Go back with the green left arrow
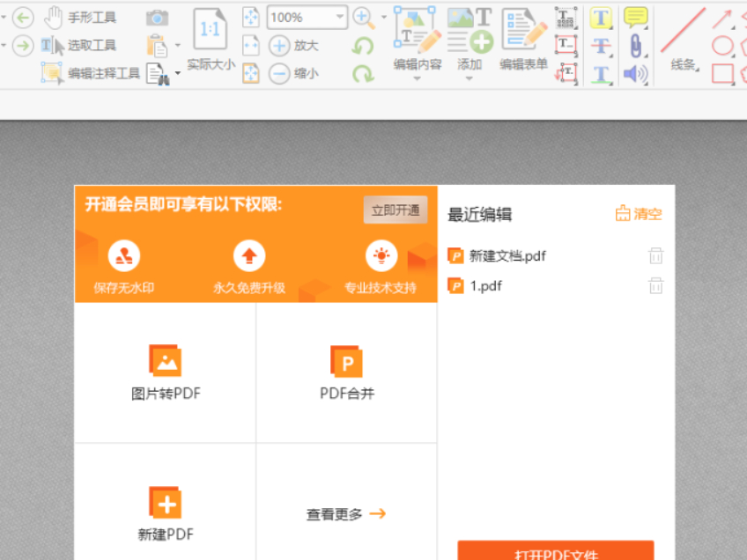The image size is (747, 560). [23, 18]
